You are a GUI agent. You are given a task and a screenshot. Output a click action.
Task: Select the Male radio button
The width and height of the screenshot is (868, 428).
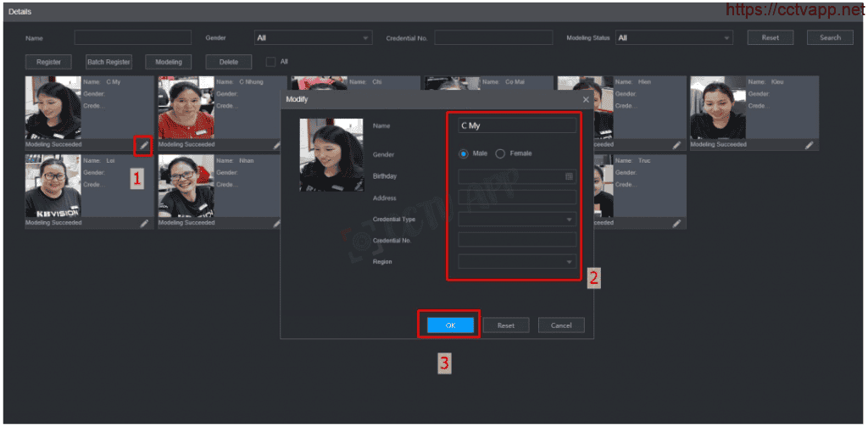point(464,153)
